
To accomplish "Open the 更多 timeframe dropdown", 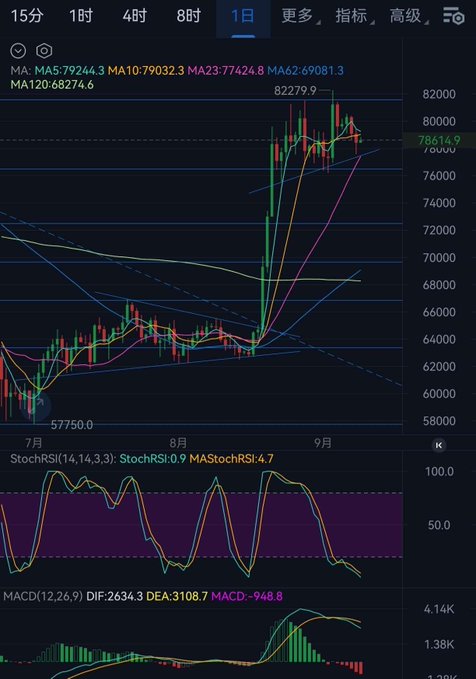I will pos(301,16).
